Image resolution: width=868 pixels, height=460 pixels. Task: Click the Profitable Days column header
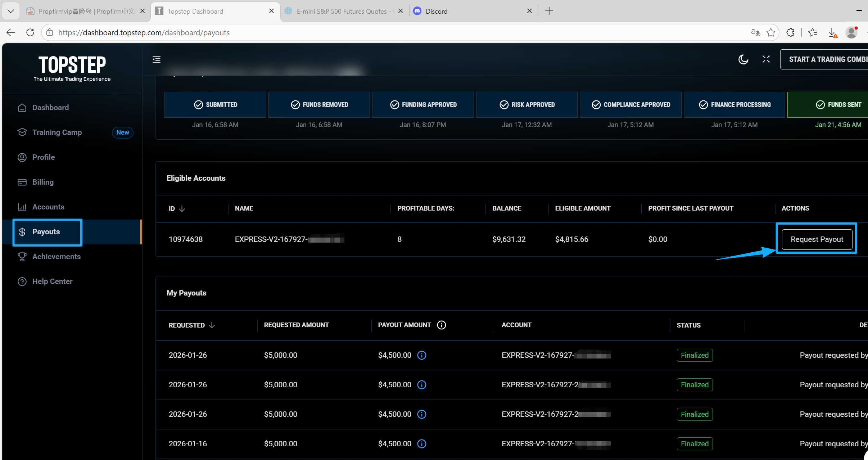(x=426, y=208)
